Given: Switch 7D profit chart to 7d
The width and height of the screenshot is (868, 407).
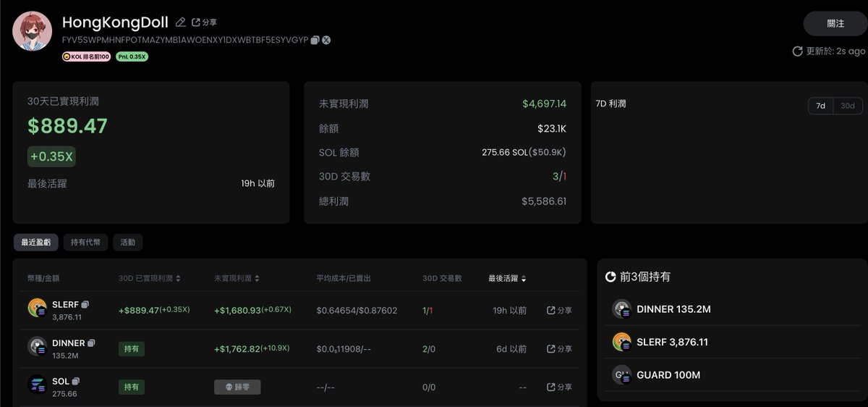Looking at the screenshot, I should [820, 106].
